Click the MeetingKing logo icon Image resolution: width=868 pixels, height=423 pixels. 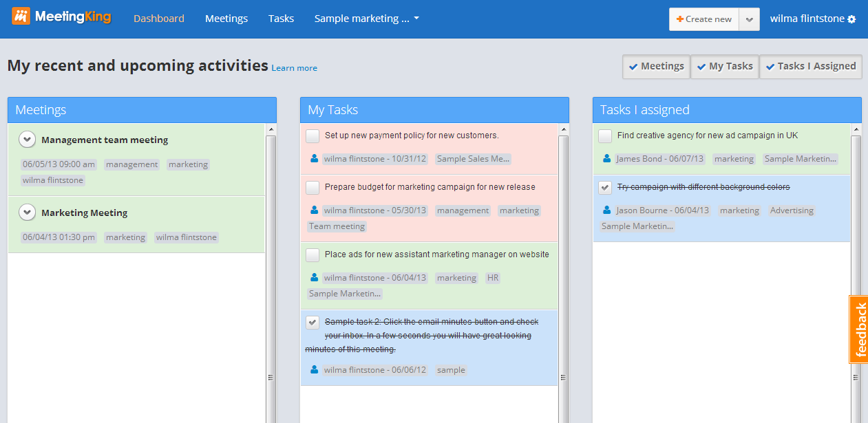click(21, 15)
